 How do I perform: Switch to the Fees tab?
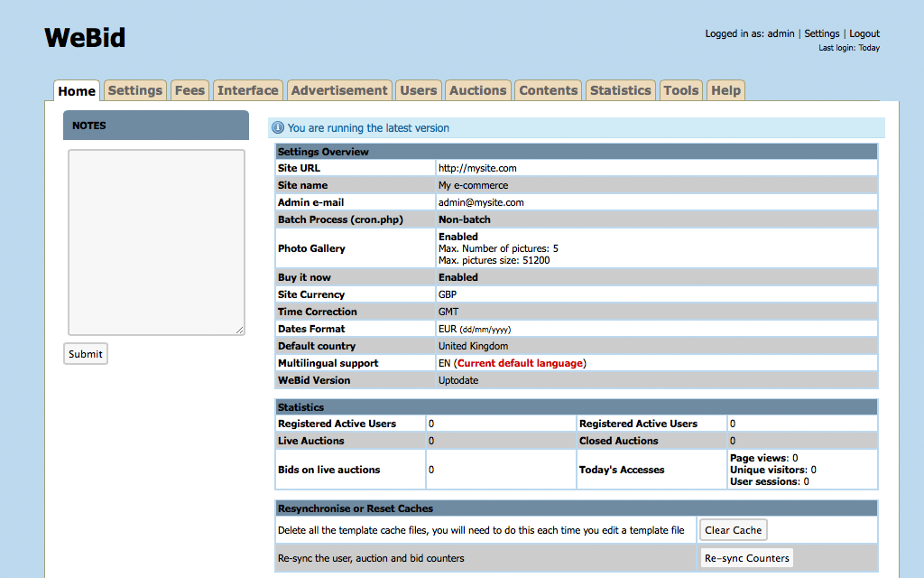click(x=189, y=90)
